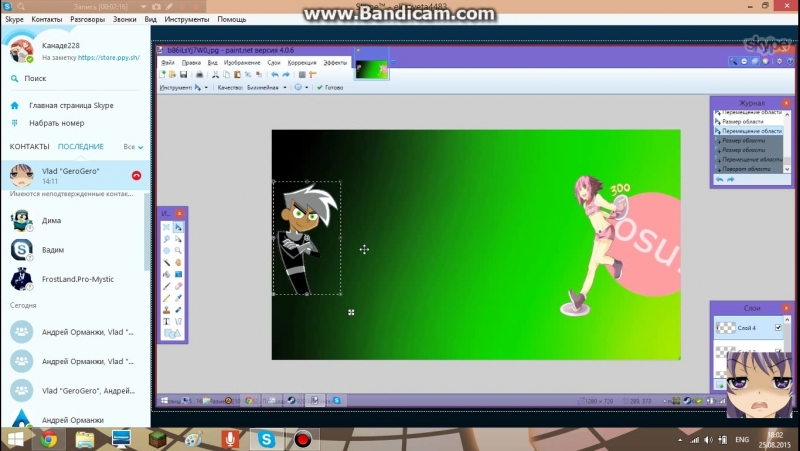Open Главная страница Skype
The width and height of the screenshot is (800, 451).
coord(71,106)
